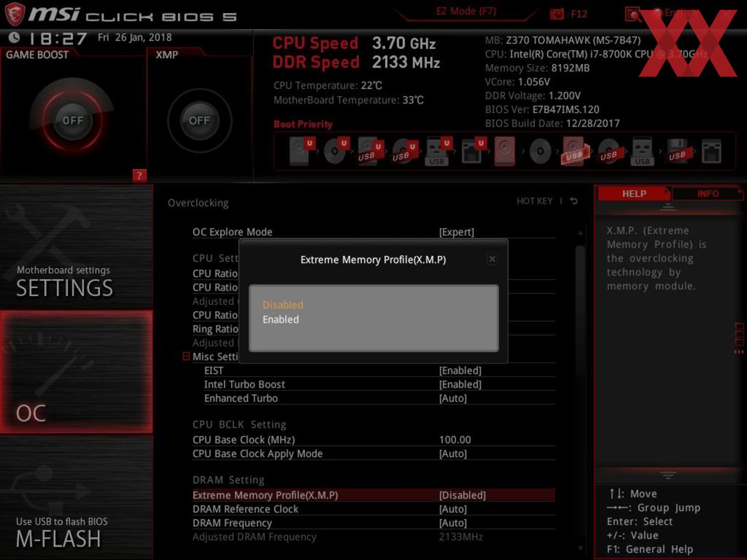Viewport: 747px width, 560px height.
Task: Choose Enabled in the XMP popup
Action: (x=281, y=320)
